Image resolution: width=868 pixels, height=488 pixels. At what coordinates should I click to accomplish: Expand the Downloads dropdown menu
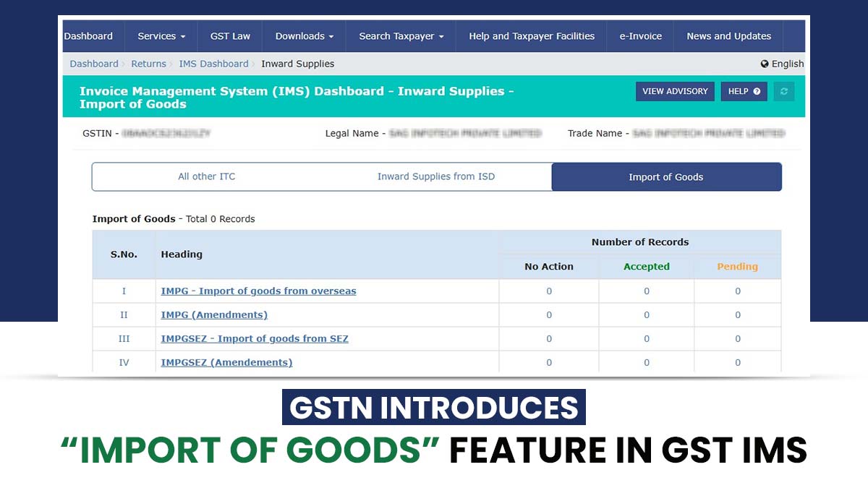click(x=305, y=36)
